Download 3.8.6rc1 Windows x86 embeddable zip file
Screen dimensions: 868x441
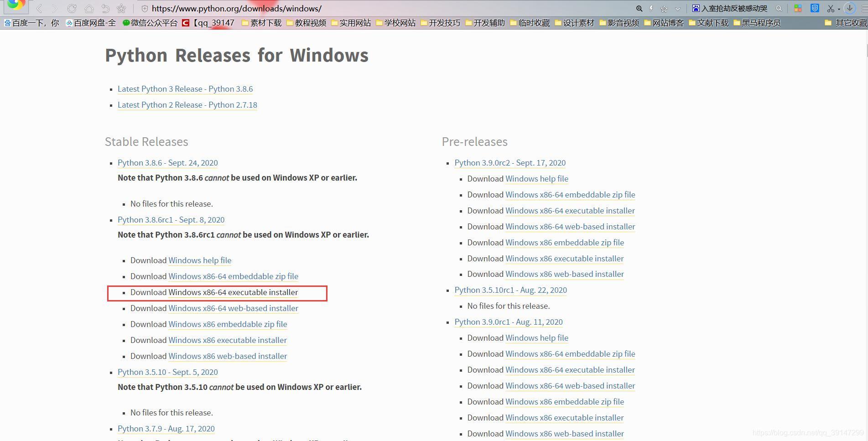(228, 324)
